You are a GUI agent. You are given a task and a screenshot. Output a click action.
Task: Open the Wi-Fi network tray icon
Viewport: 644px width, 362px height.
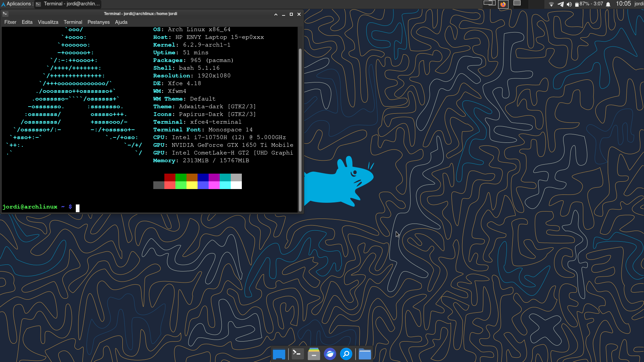coord(551,4)
